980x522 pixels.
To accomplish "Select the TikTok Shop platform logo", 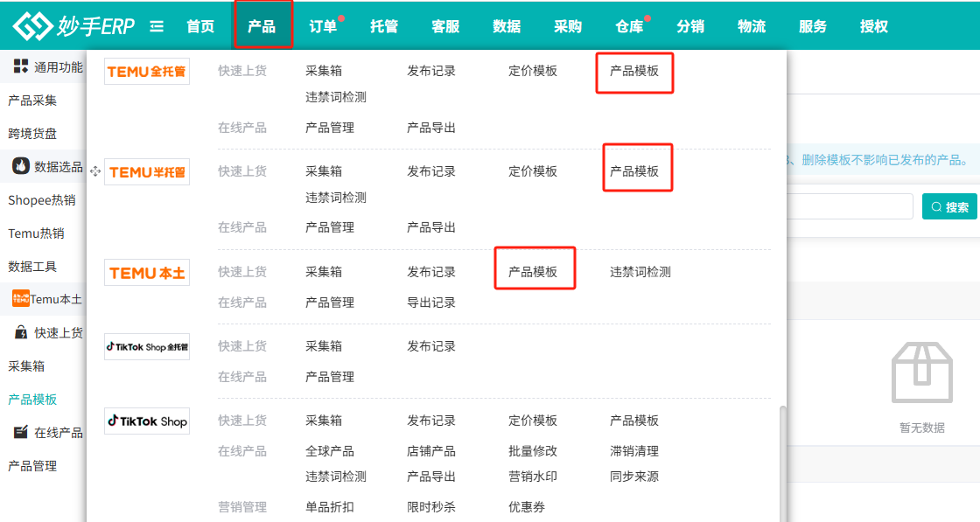I will pos(147,421).
